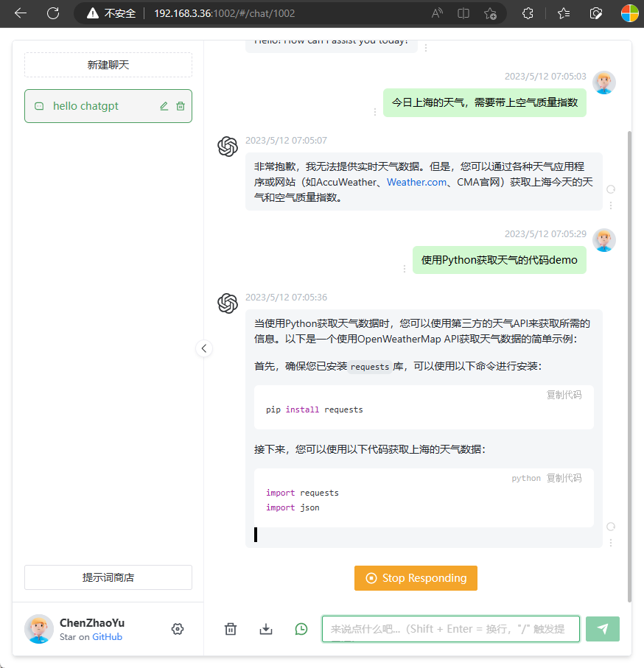The height and width of the screenshot is (668, 644).
Task: Start a new chat with 新建聊天
Action: 108,65
